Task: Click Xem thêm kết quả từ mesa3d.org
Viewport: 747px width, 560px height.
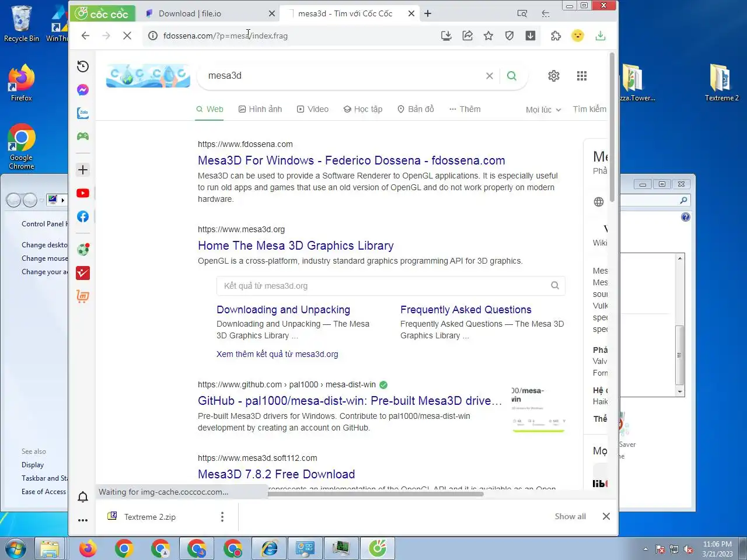Action: 277,354
